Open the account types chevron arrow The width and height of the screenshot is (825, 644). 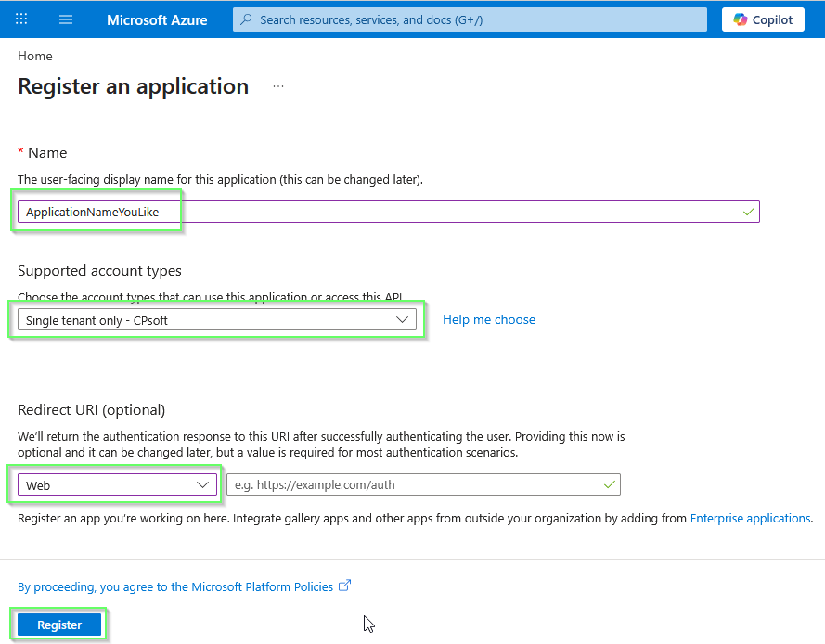[x=403, y=319]
